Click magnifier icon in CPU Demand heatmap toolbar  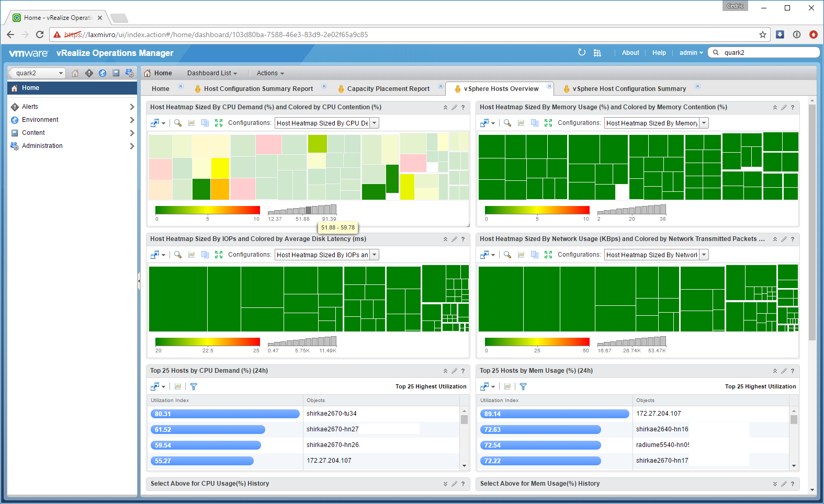(x=178, y=123)
